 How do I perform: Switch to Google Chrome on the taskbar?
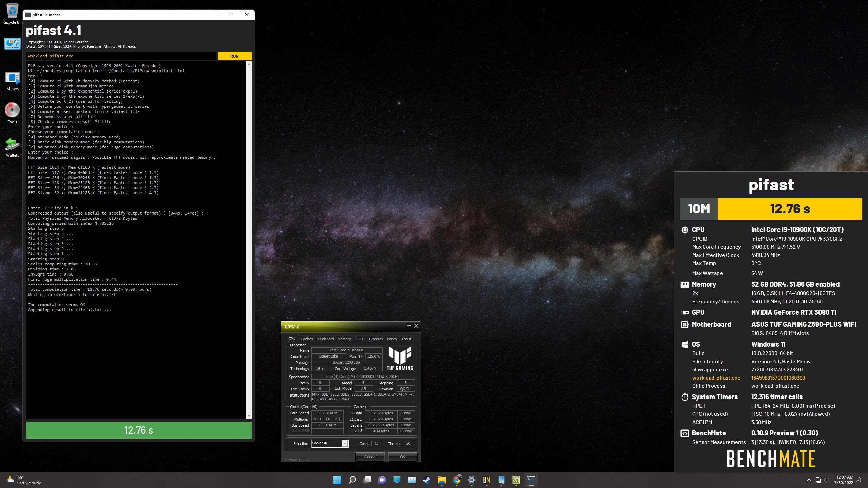tap(457, 480)
